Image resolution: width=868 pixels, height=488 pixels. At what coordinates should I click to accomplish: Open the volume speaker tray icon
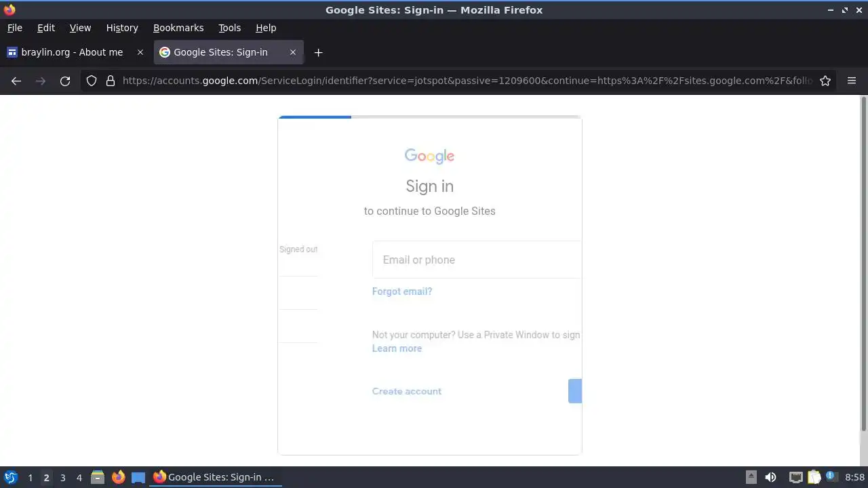[x=770, y=477]
